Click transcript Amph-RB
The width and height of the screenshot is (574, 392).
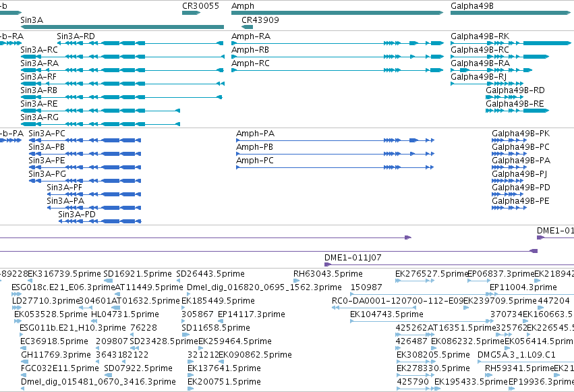(337, 57)
